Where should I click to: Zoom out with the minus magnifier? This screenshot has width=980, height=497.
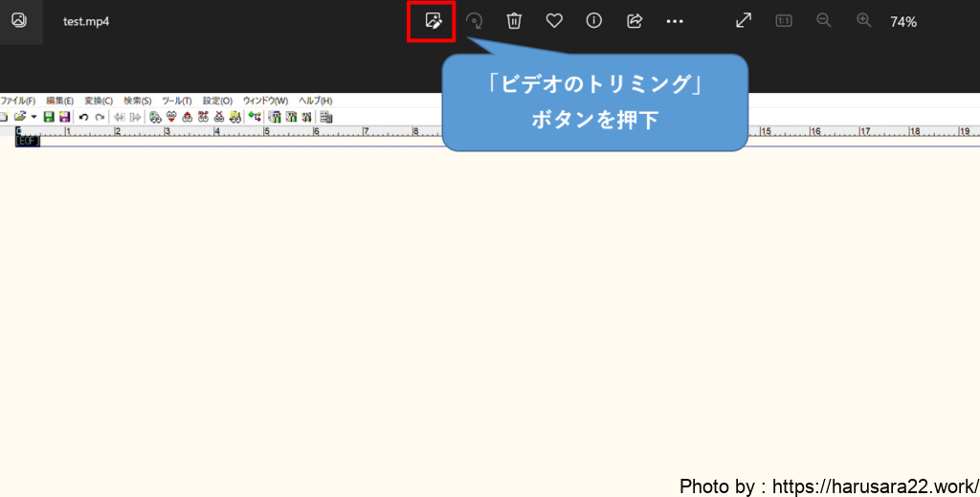coord(824,21)
